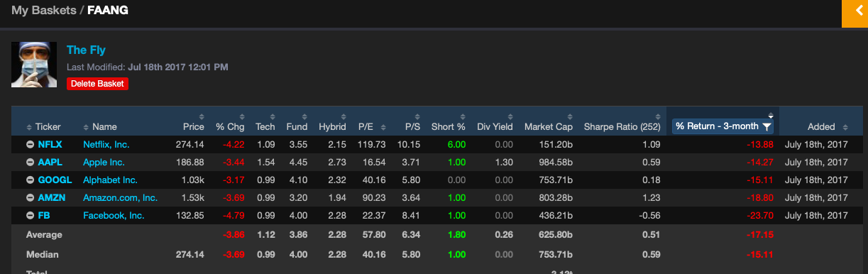The width and height of the screenshot is (868, 274).
Task: Open the FB ticker link
Action: [43, 216]
